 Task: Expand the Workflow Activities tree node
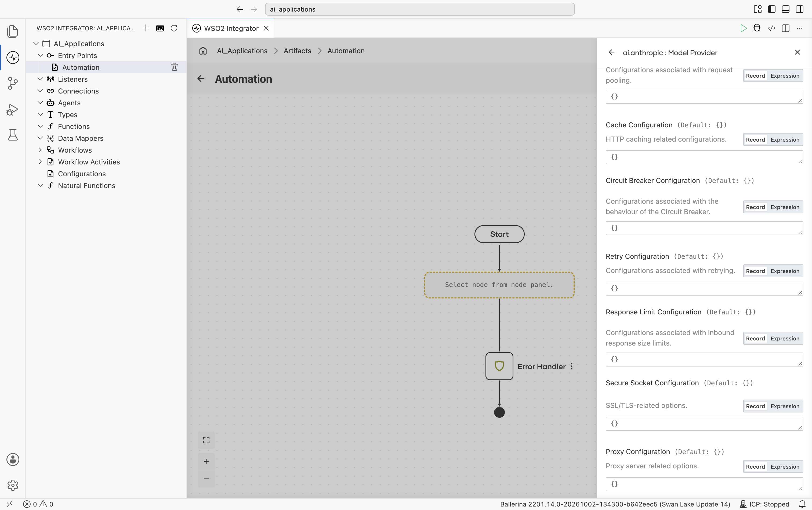tap(40, 161)
